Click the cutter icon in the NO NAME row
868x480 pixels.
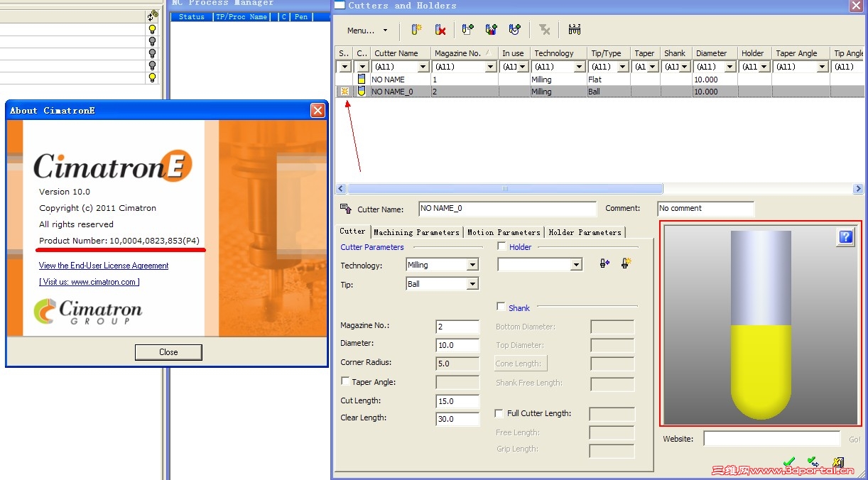[362, 80]
